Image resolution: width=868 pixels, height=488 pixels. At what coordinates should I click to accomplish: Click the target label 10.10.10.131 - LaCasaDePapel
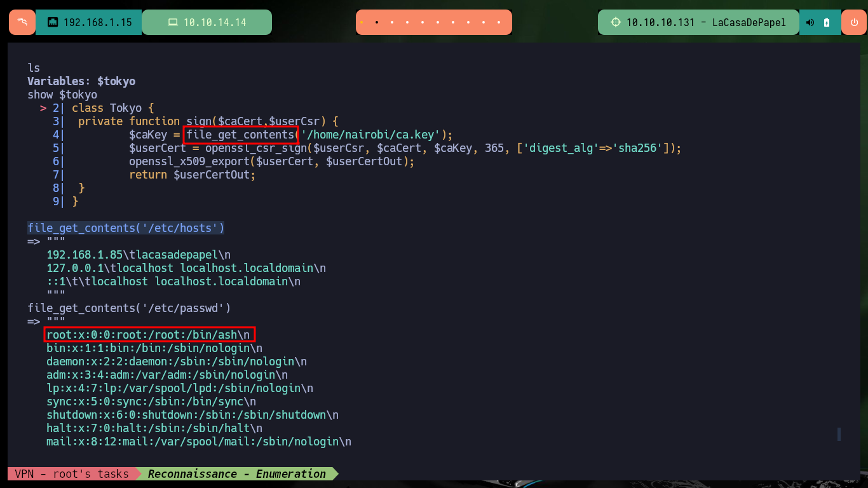tap(706, 22)
